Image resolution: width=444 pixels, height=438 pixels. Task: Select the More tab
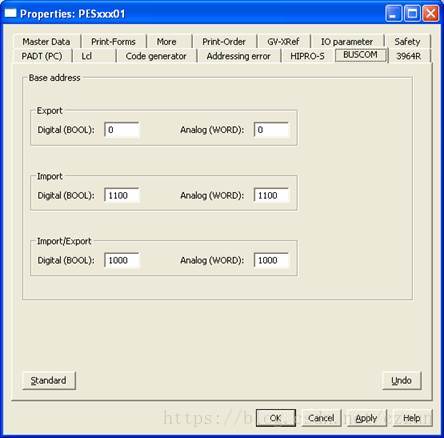click(167, 42)
